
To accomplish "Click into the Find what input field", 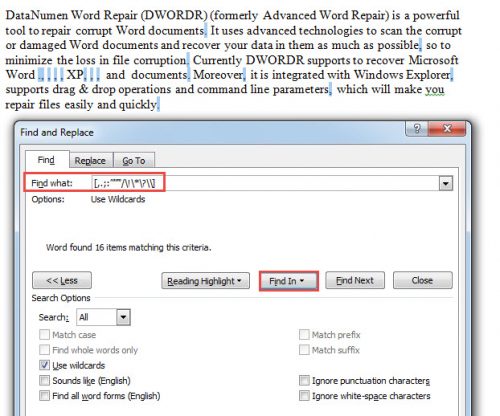I will 265,183.
